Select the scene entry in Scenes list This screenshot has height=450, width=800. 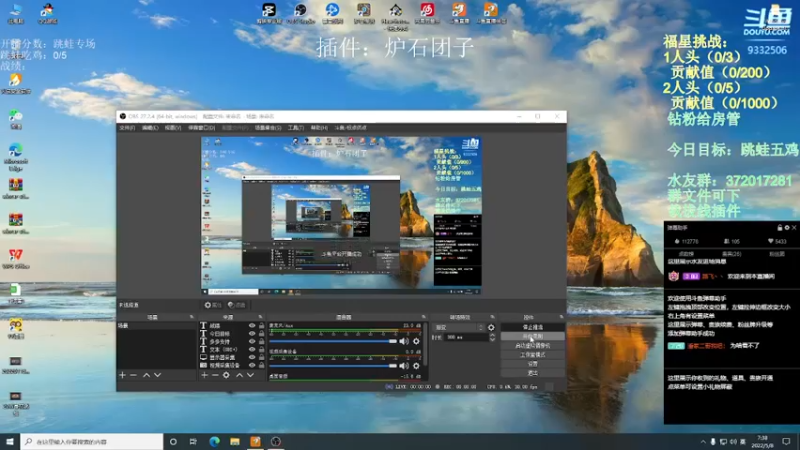pyautogui.click(x=156, y=326)
